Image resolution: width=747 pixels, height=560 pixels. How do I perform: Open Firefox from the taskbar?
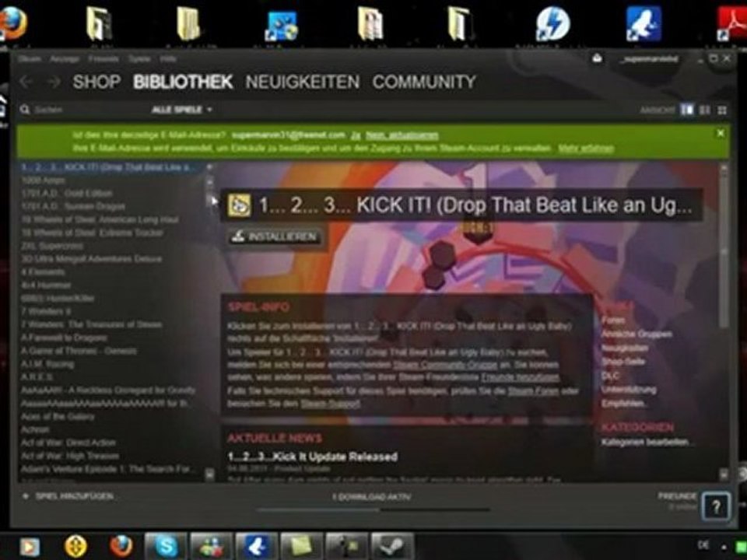[x=121, y=546]
